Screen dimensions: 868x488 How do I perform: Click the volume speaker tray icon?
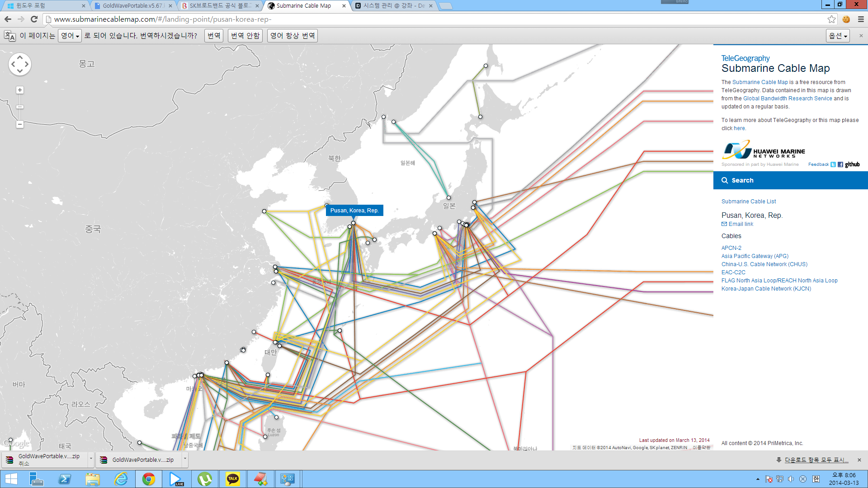point(791,479)
